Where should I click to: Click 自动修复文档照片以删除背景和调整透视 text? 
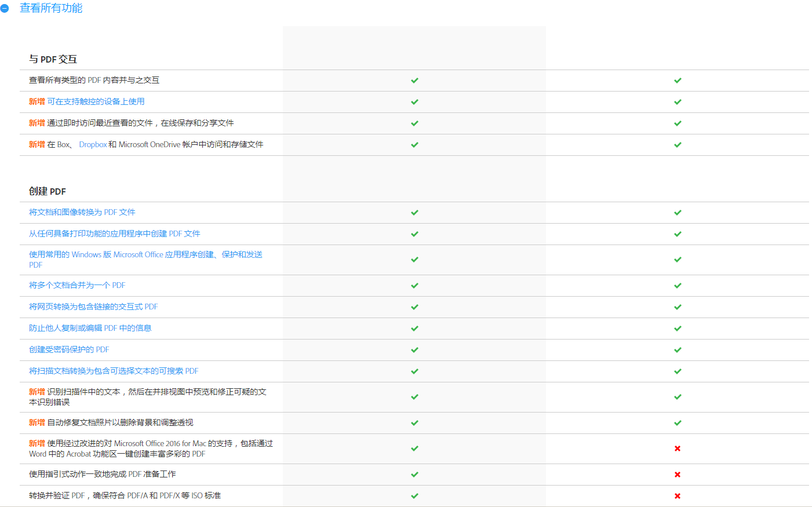120,422
